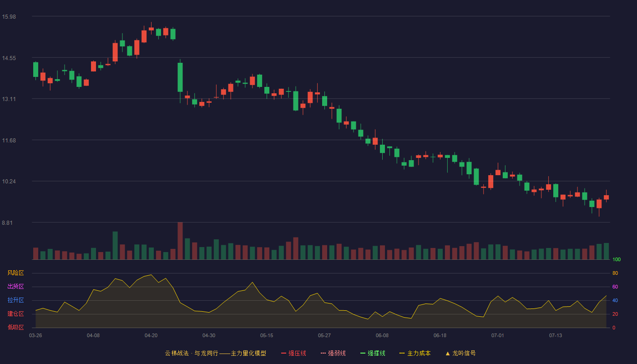
Task: Click the 13.11 price axis label
Action: click(x=9, y=99)
